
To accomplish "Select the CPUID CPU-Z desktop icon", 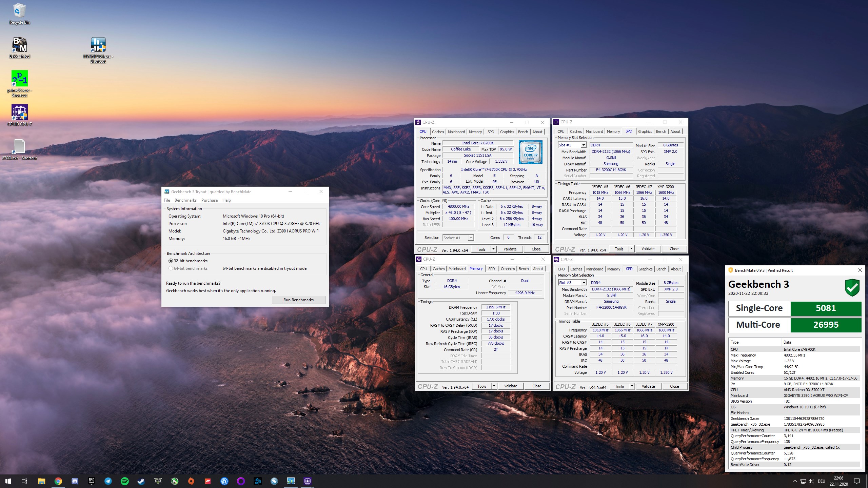I will tap(19, 115).
